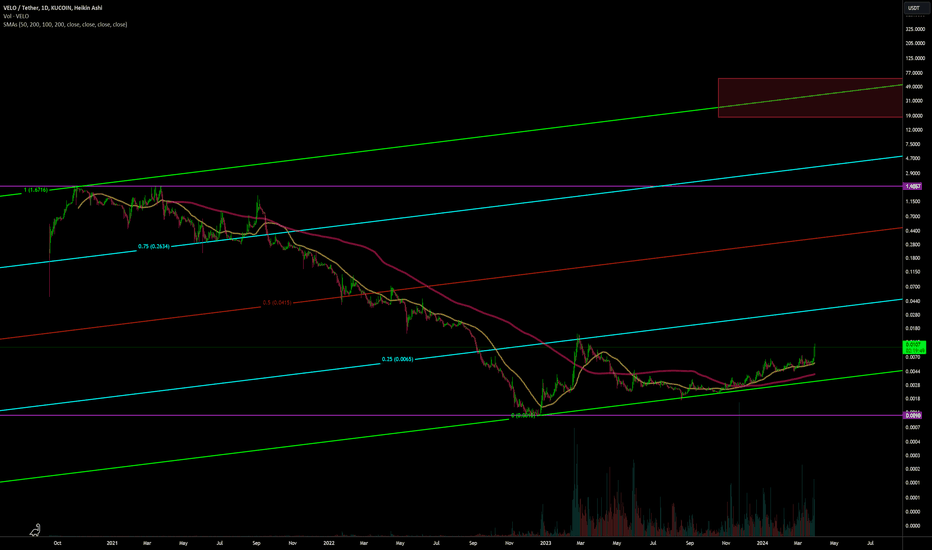Select the SMAs indicator legend line
This screenshot has height=550, width=932.
pos(65,24)
